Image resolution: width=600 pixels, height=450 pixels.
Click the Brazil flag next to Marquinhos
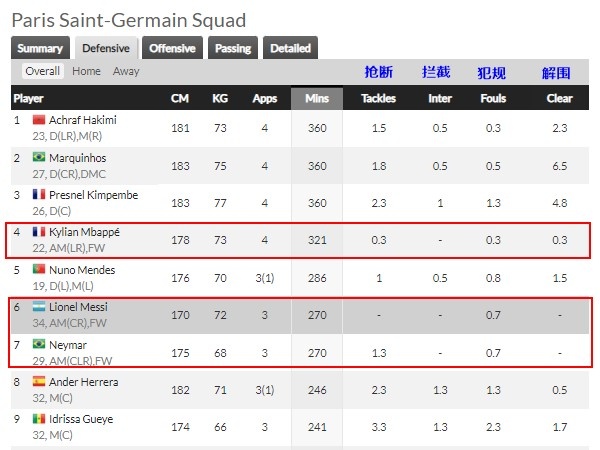pyautogui.click(x=39, y=157)
